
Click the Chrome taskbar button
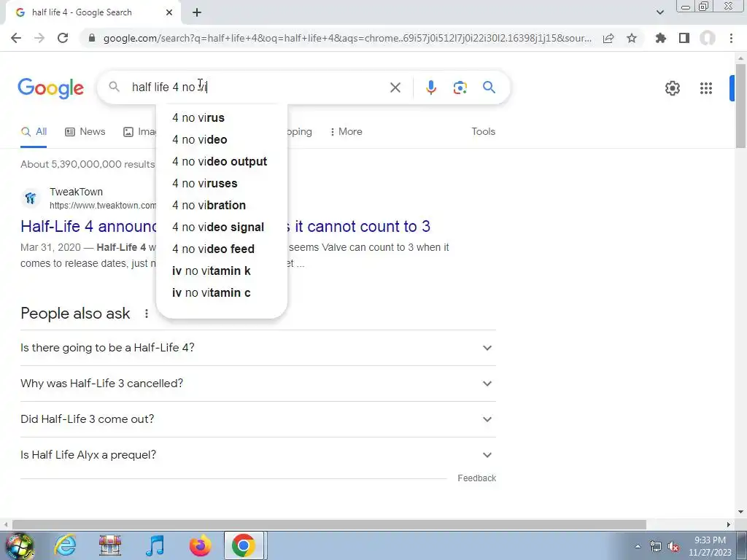coord(244,545)
